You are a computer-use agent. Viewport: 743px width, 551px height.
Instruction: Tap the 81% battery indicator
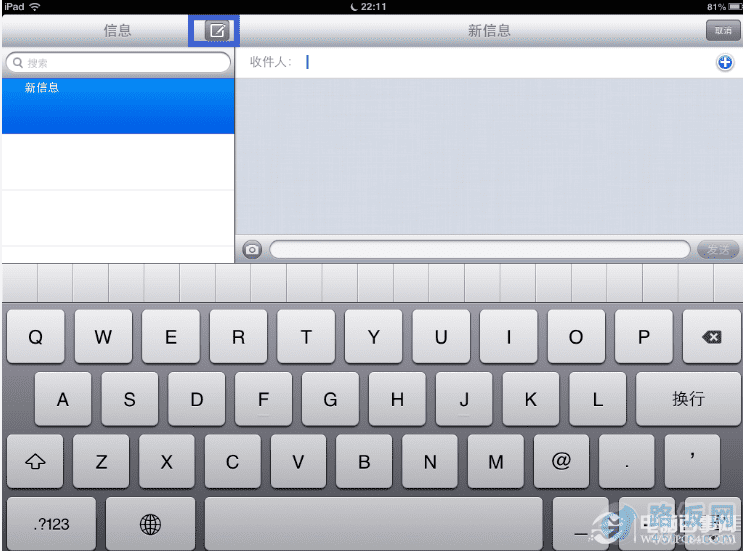(724, 7)
